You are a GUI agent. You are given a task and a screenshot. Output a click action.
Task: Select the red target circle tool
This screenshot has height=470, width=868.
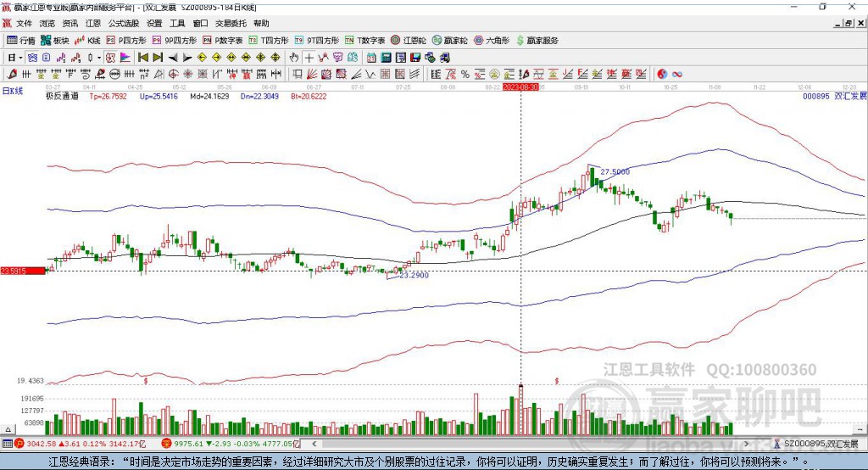(x=173, y=74)
